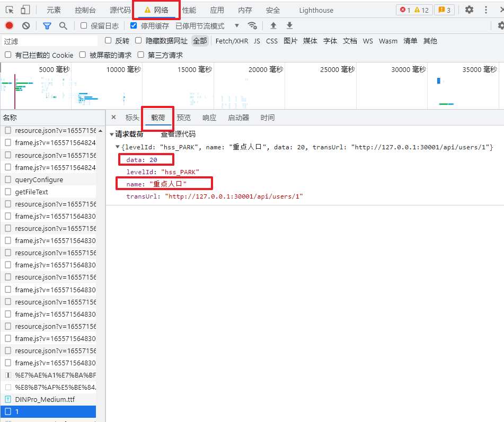The height and width of the screenshot is (422, 504).
Task: Open the throttling mode dropdown (已停用节流模式)
Action: tap(207, 26)
